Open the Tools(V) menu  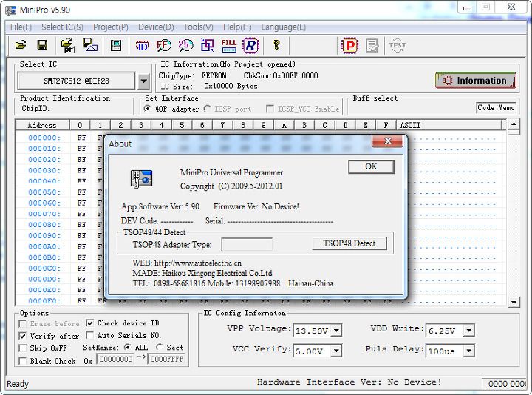pyautogui.click(x=199, y=27)
